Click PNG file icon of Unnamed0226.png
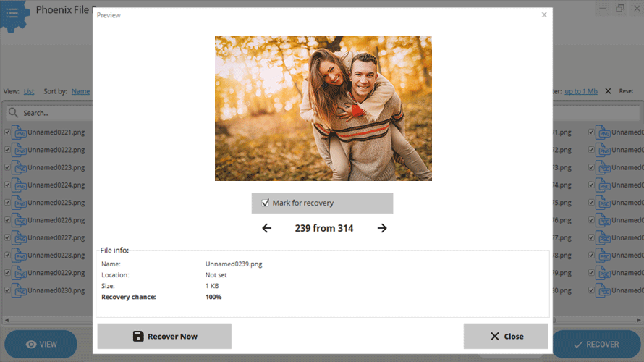The height and width of the screenshot is (362, 644). 19,220
